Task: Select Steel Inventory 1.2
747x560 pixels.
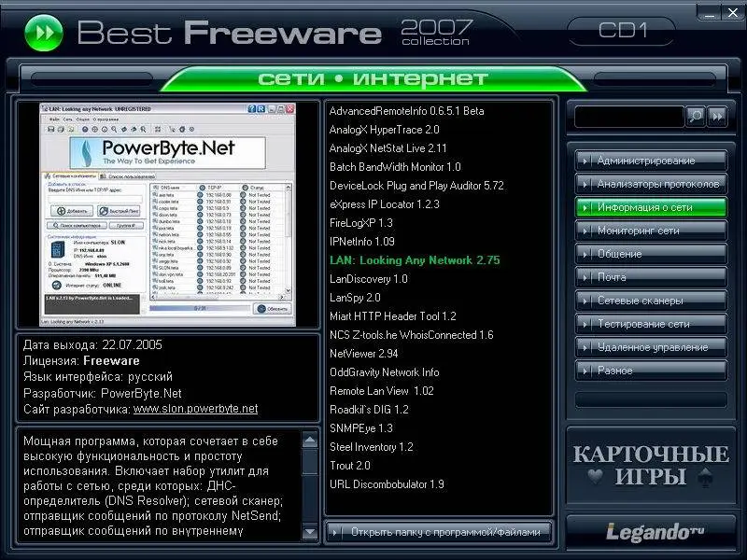Action: click(371, 447)
